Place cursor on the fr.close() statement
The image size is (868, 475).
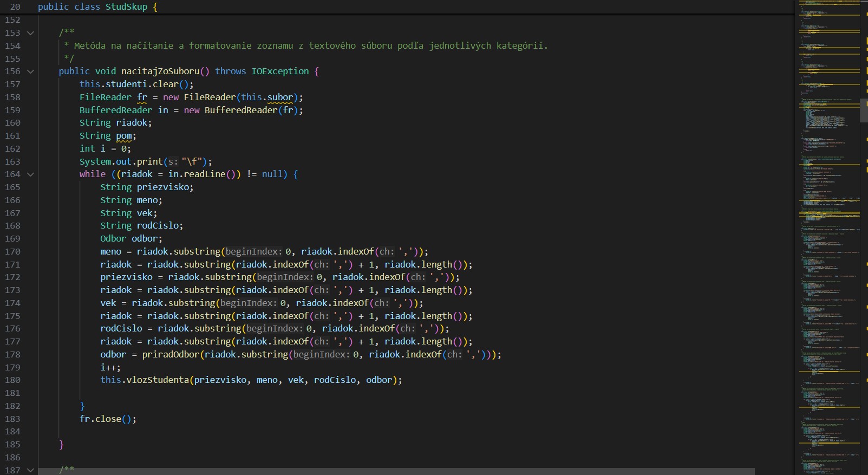(x=108, y=419)
